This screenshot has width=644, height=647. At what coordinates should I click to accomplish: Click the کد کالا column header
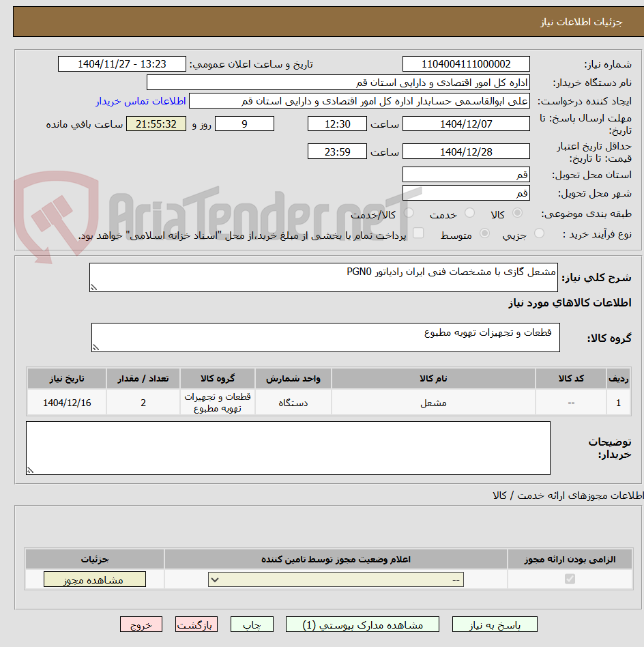[571, 378]
